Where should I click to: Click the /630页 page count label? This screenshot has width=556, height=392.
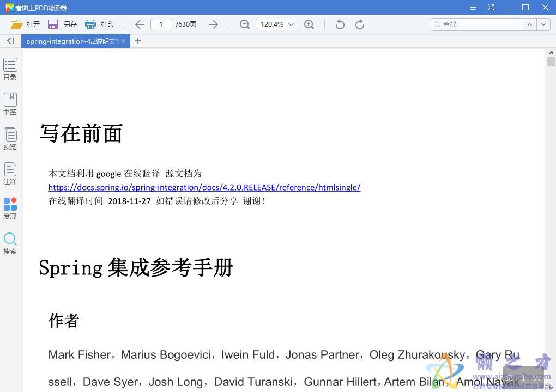click(186, 24)
